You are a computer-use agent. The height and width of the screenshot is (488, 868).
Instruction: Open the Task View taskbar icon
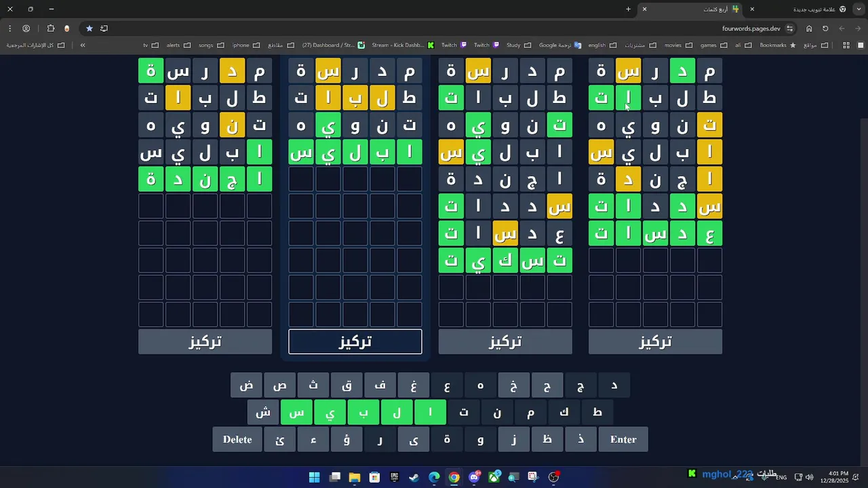[x=335, y=477]
